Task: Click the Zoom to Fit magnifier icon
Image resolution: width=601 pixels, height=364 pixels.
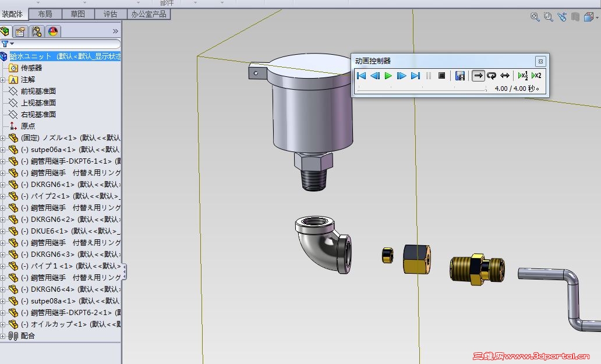Action: pos(535,17)
